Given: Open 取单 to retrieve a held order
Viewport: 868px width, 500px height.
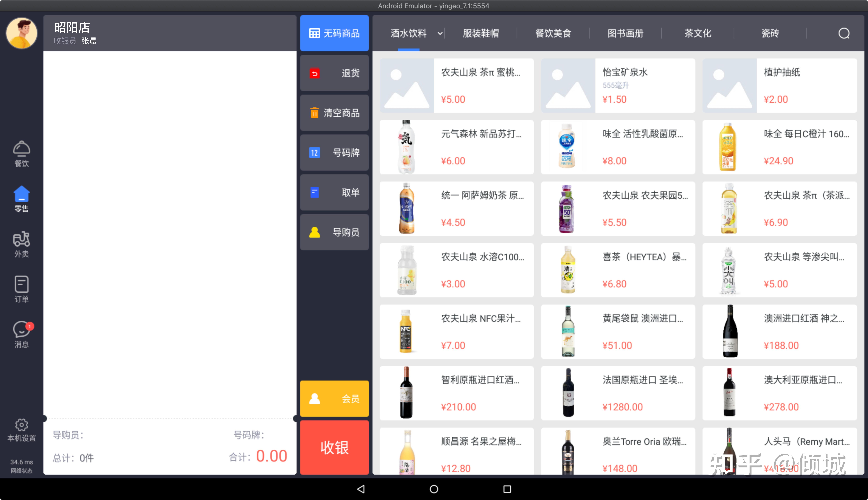Looking at the screenshot, I should (x=334, y=192).
